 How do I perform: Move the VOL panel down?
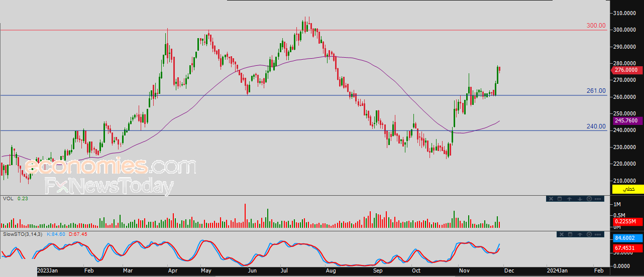pos(580,199)
